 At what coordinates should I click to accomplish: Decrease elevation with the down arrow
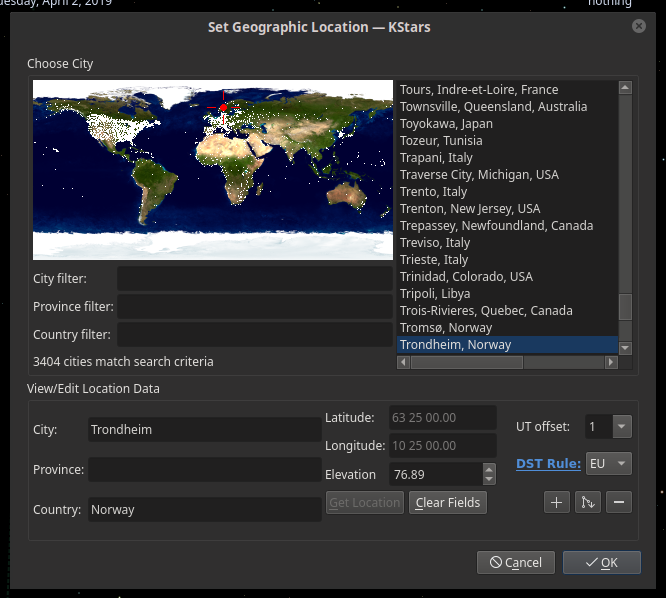click(489, 480)
